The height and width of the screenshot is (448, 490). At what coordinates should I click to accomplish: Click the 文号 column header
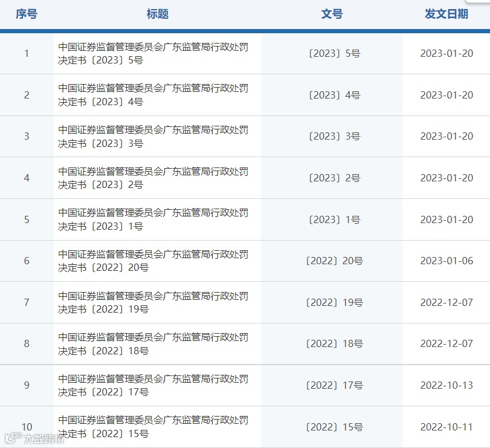tap(332, 14)
